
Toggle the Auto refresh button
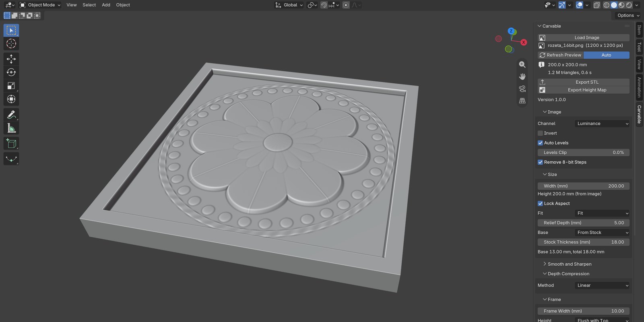pyautogui.click(x=606, y=55)
